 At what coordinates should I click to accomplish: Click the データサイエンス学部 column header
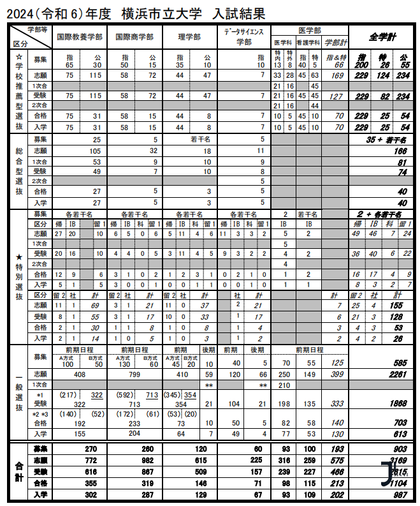[243, 37]
